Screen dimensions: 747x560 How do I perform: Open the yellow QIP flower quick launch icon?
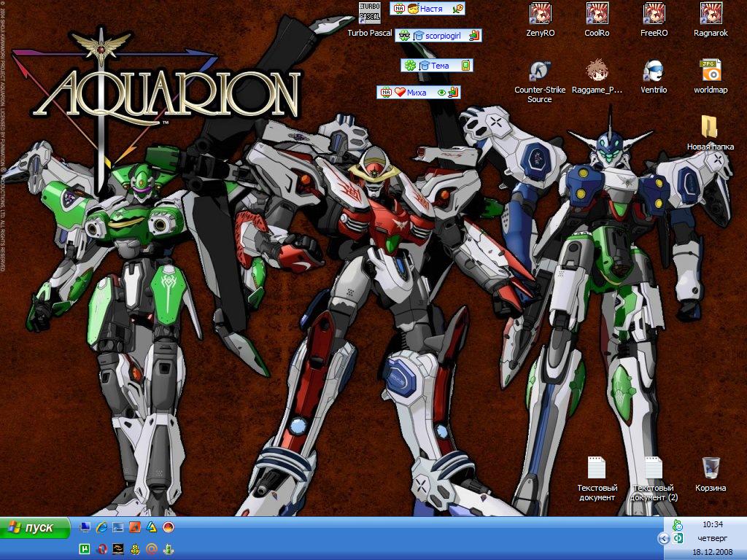point(135,549)
